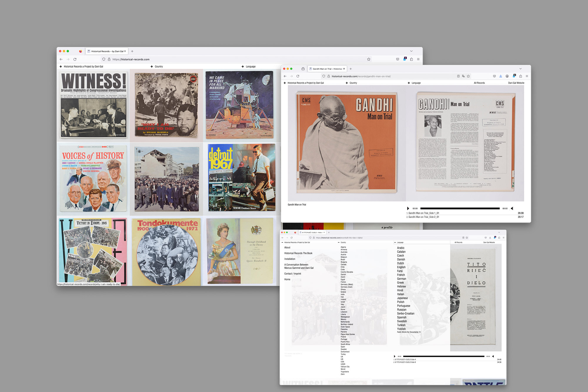Bookmark the Gandhi Man on Trial page
This screenshot has width=588, height=392.
[x=468, y=76]
